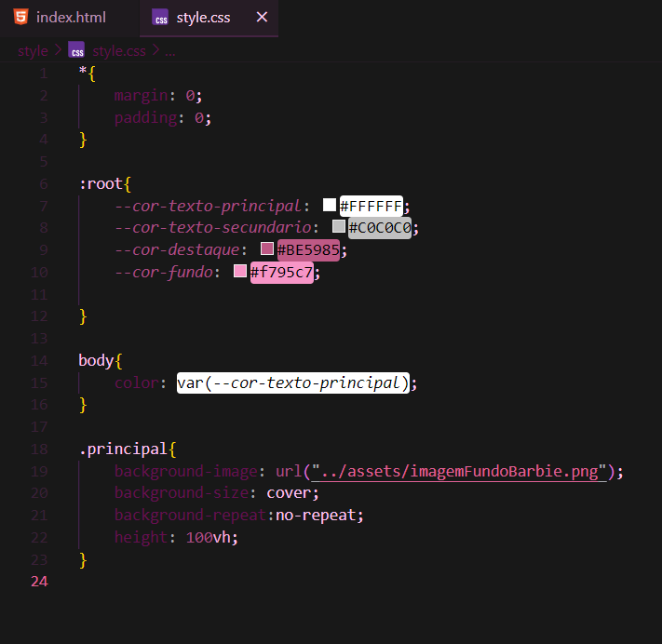The image size is (662, 644).
Task: Click the .principal selector text
Action: coord(123,449)
